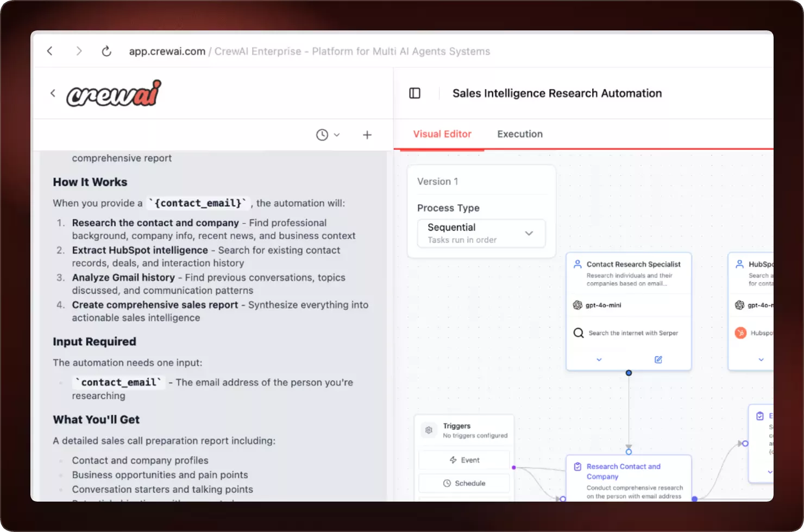Open the history clock icon
This screenshot has height=532, width=804.
(322, 135)
